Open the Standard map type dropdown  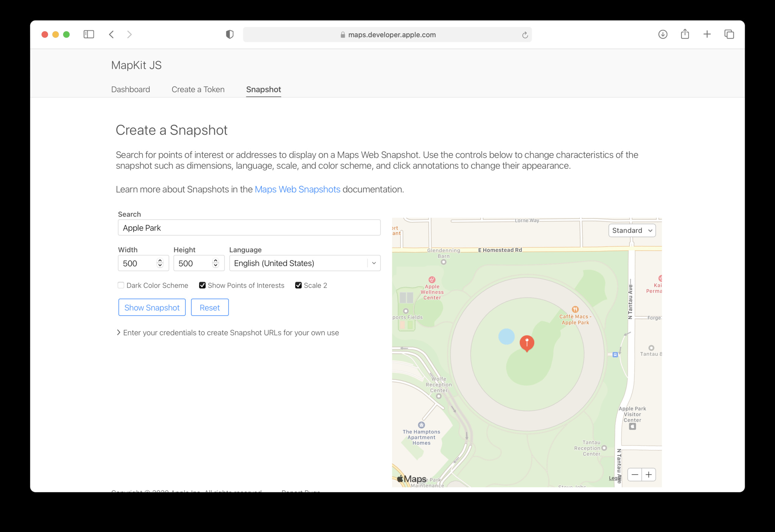click(632, 230)
